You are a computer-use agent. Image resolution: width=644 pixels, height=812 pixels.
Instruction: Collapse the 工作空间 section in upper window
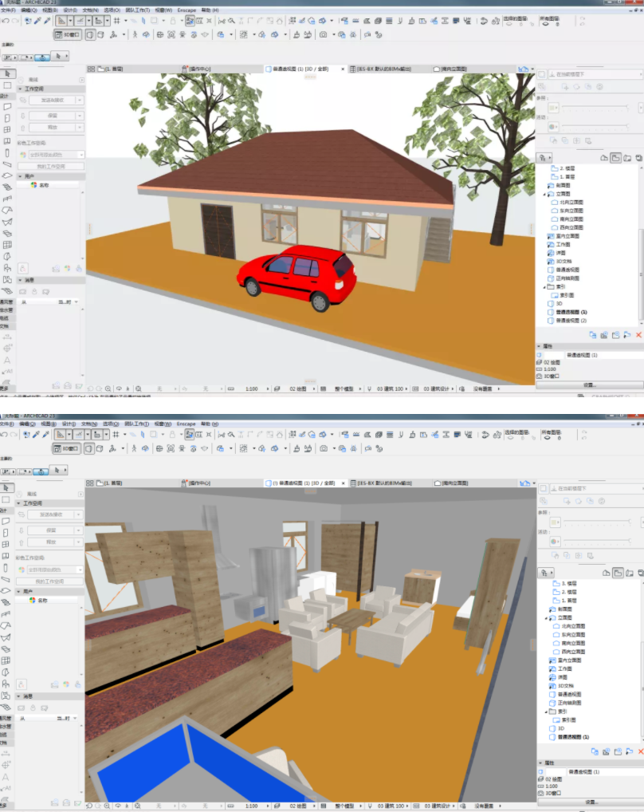point(21,89)
